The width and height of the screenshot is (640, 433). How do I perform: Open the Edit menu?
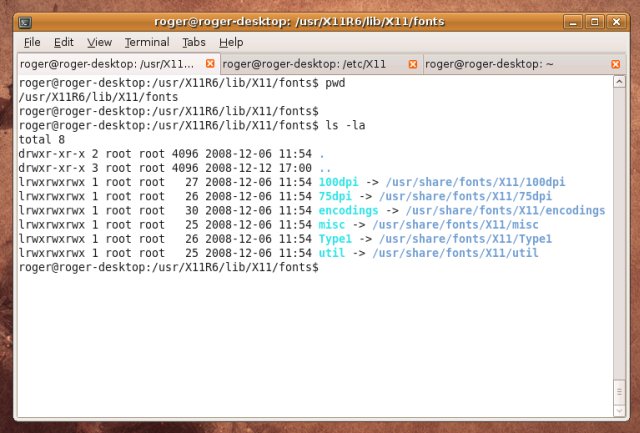tap(64, 42)
